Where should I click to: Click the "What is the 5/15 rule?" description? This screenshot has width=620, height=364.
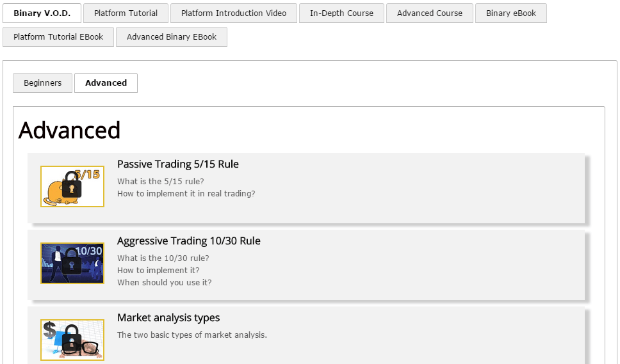coord(161,182)
